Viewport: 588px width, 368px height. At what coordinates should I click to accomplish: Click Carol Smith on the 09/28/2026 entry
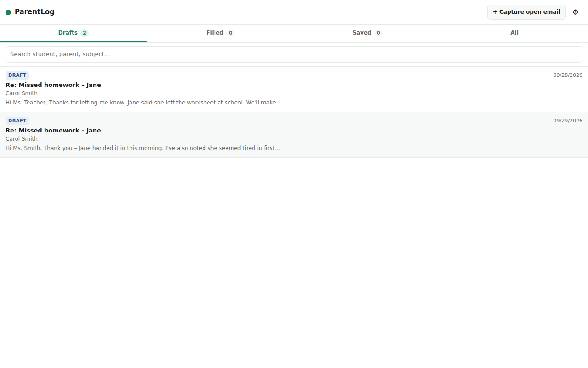point(22,93)
